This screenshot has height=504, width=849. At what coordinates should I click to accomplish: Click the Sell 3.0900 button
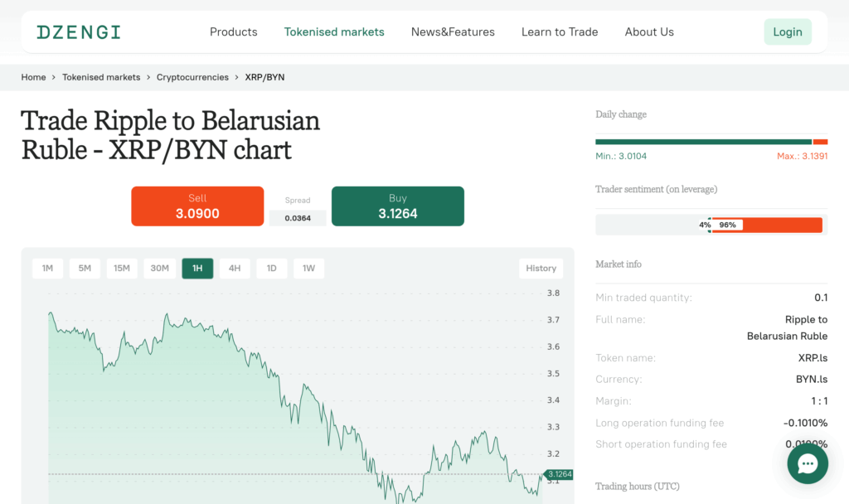[x=197, y=206]
